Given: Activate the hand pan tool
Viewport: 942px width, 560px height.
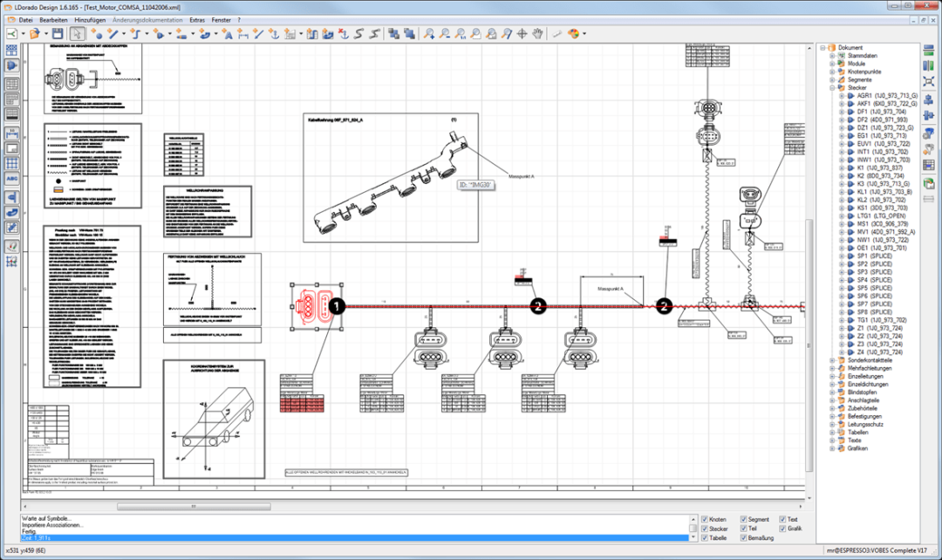Looking at the screenshot, I should (538, 34).
